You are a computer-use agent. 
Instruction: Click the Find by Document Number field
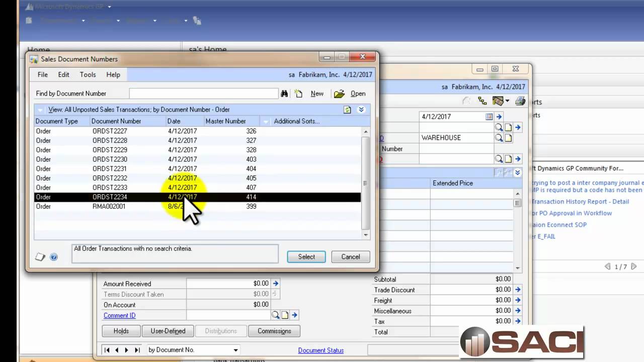[204, 94]
